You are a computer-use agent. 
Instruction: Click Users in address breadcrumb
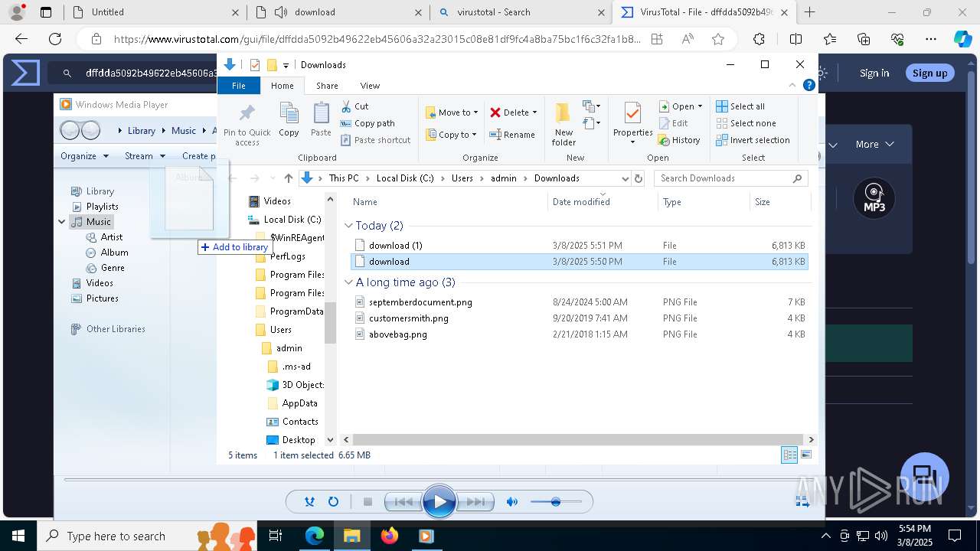[462, 178]
